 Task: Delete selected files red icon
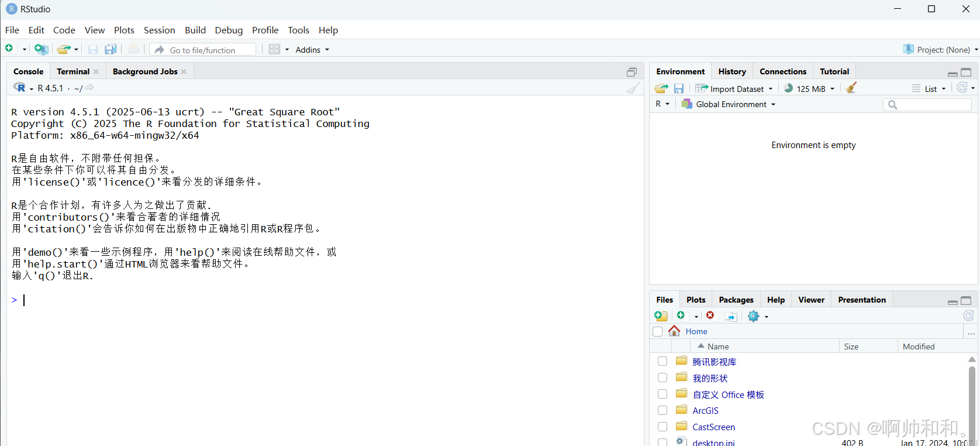point(710,315)
